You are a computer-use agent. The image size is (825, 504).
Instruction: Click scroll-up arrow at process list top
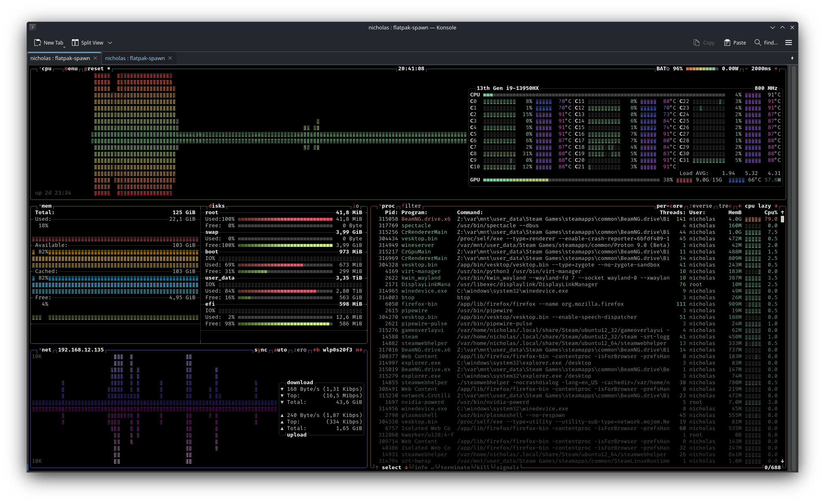tap(782, 213)
